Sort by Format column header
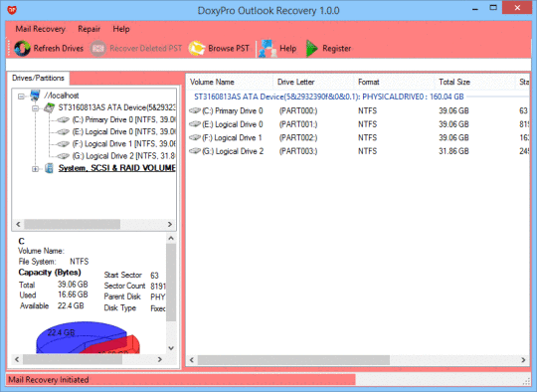 click(x=394, y=82)
